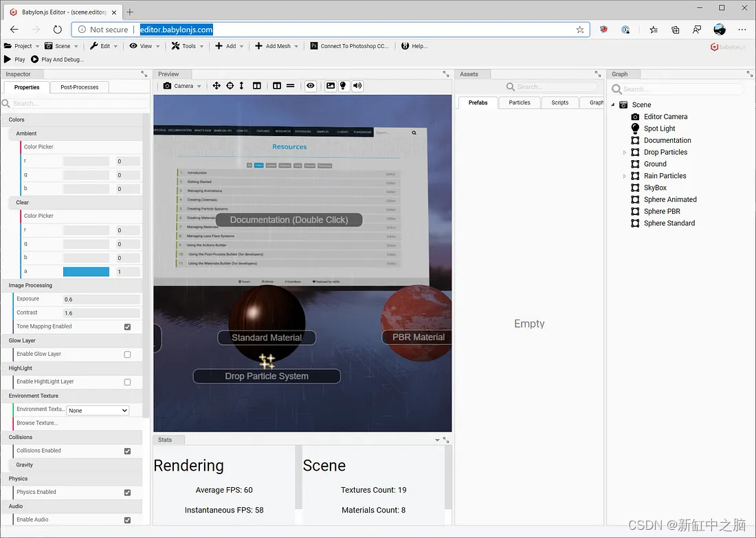Open the Environment Texture dropdown
The image size is (756, 538).
pyautogui.click(x=98, y=410)
